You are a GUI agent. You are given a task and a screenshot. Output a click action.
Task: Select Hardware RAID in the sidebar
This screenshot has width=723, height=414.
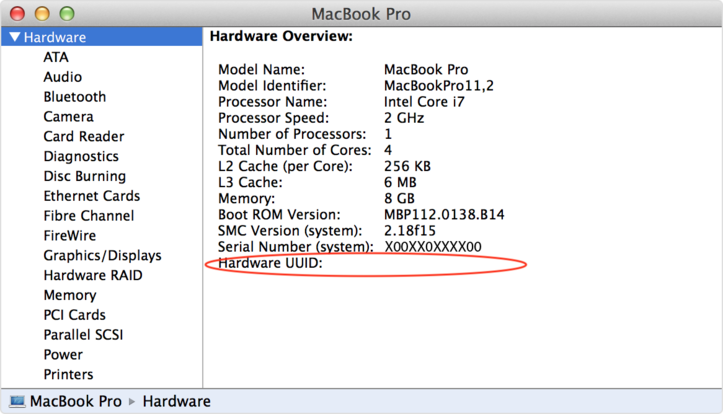click(93, 275)
